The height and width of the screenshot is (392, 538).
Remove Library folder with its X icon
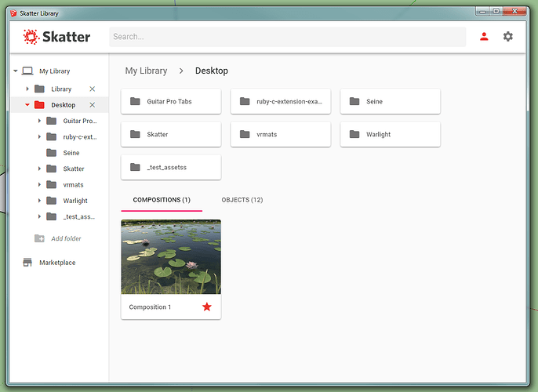coord(93,89)
